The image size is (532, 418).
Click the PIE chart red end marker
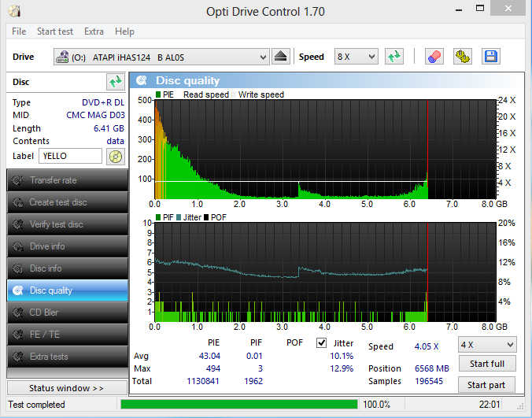[x=427, y=150]
